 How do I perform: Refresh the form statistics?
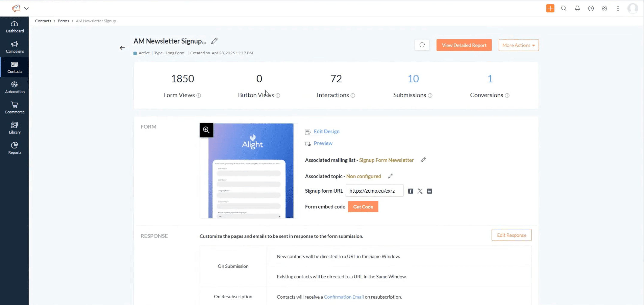[x=422, y=45]
